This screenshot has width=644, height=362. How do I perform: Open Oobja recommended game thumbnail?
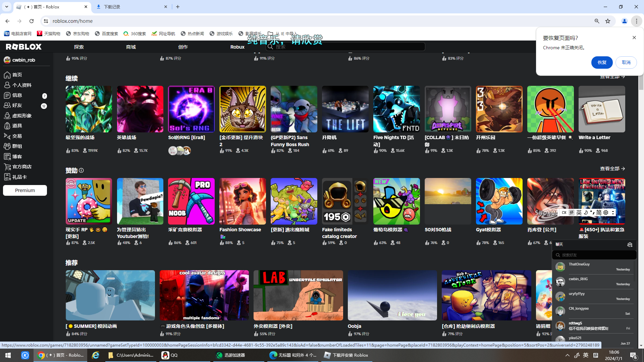click(392, 295)
